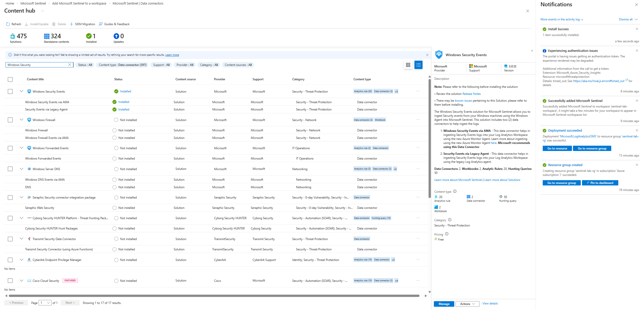
Task: Check the Windows Security Events row checkbox
Action: click(10, 91)
